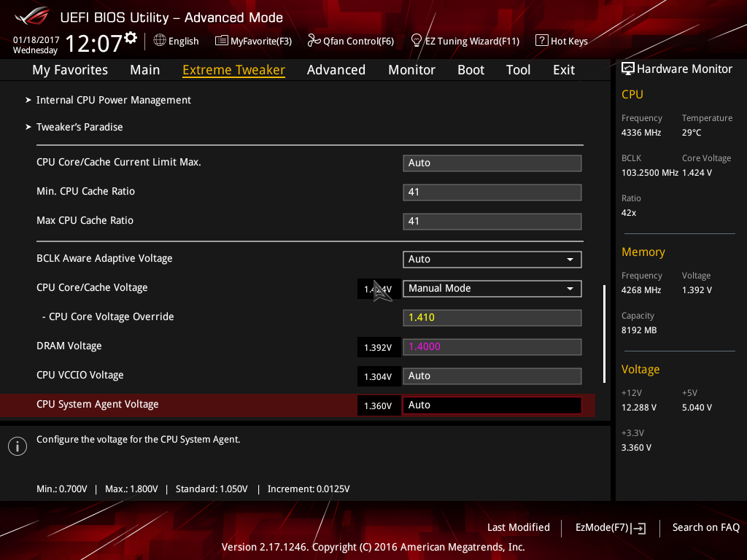Image resolution: width=747 pixels, height=560 pixels.
Task: Open BCLK Aware Adaptive Voltage dropdown
Action: pyautogui.click(x=492, y=260)
